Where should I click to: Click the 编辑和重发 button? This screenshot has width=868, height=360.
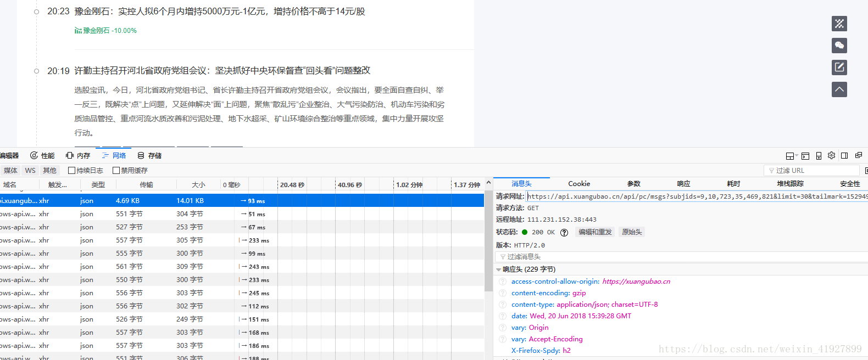(x=595, y=232)
